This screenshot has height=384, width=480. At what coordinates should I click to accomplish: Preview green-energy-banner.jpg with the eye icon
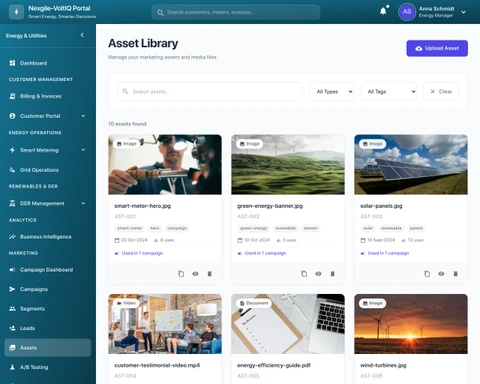pos(318,274)
